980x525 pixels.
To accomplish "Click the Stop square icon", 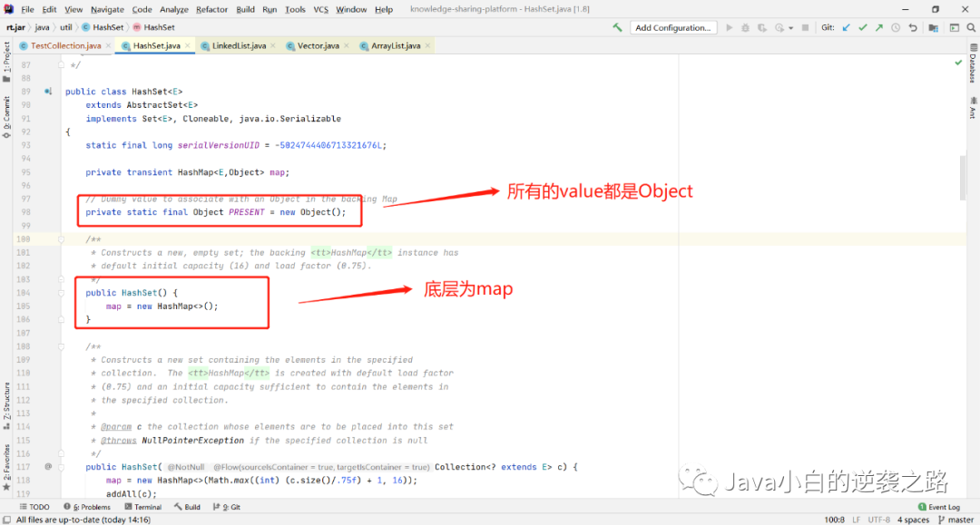I will 805,27.
